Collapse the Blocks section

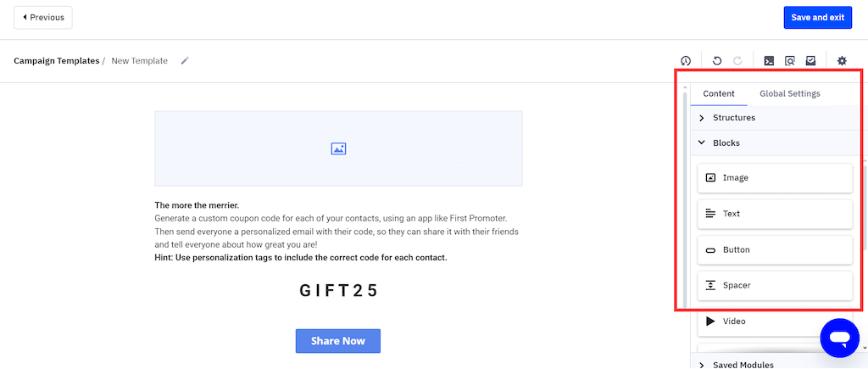tap(726, 143)
